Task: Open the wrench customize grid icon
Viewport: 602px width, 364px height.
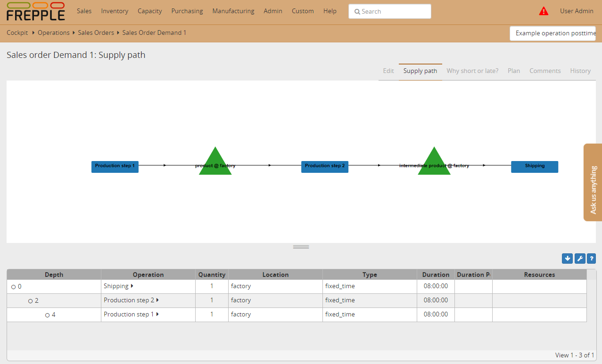Action: [580, 259]
